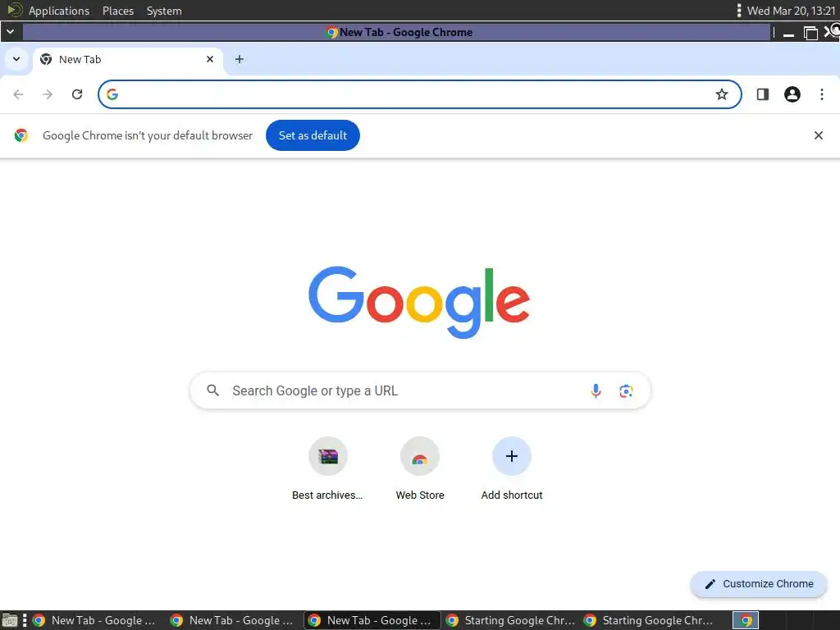Screen dimensions: 840x630
Task: Open the profile avatar icon
Action: coord(792,94)
